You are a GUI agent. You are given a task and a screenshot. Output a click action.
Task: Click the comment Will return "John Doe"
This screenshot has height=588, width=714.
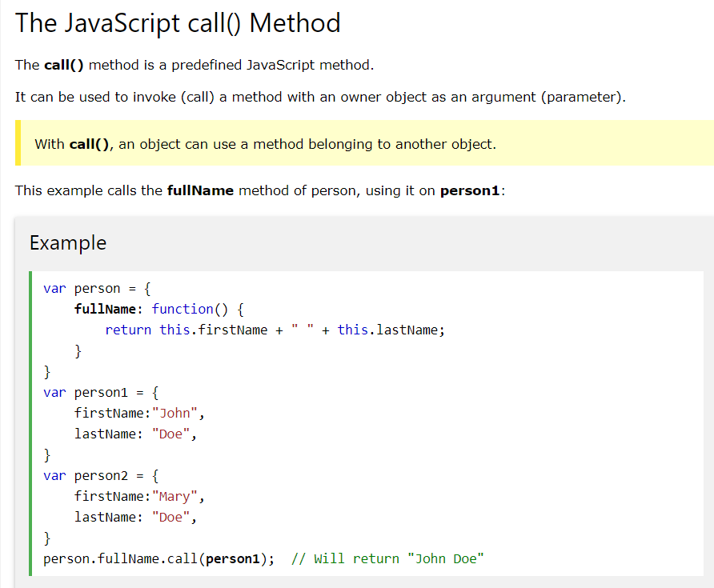(388, 558)
